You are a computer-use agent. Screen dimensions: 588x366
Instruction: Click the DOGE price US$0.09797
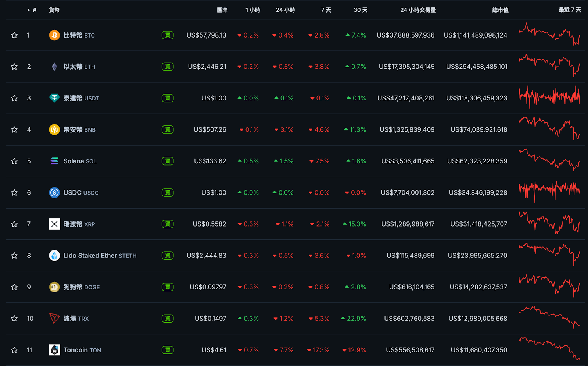(208, 287)
